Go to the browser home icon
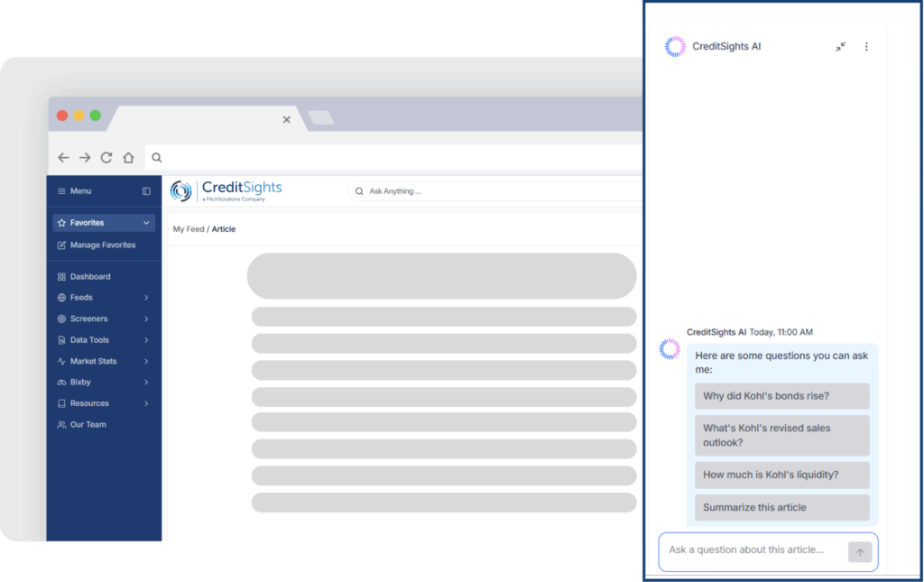The width and height of the screenshot is (924, 582). (x=128, y=157)
